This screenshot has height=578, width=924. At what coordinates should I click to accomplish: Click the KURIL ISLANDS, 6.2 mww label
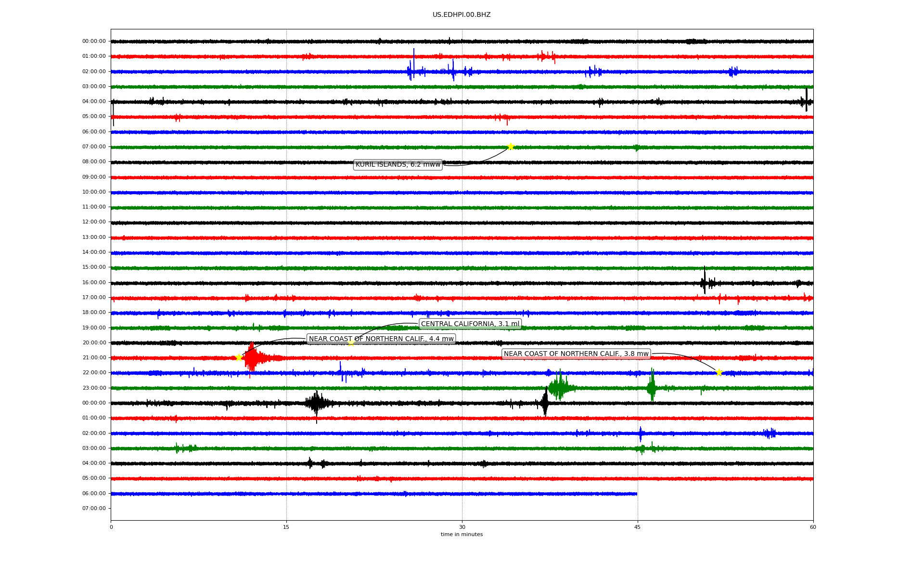click(398, 165)
